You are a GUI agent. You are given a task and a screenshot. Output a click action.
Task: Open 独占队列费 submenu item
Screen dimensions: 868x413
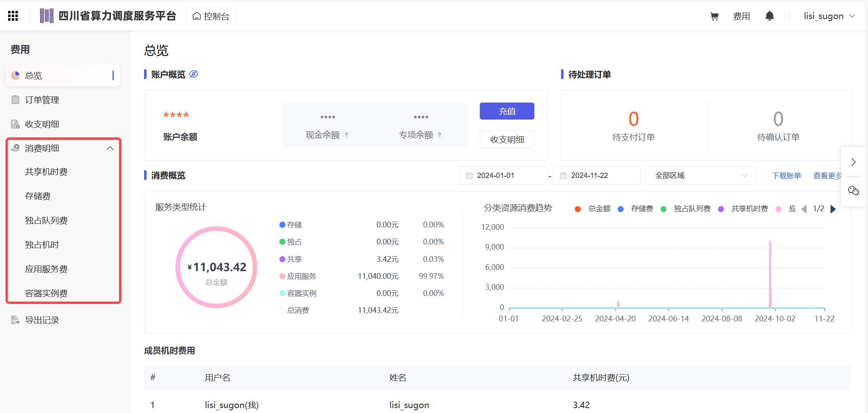point(46,220)
